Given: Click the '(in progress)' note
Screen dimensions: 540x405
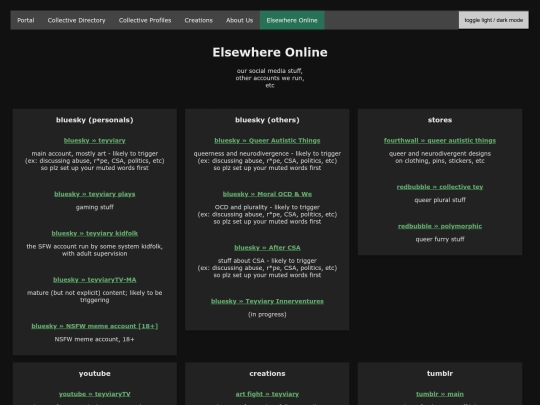Looking at the screenshot, I should click(267, 314).
